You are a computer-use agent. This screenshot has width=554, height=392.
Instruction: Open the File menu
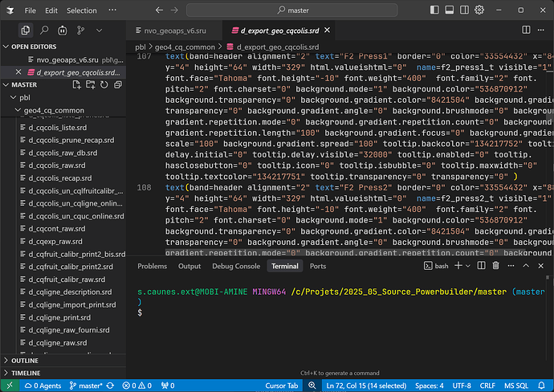(30, 10)
